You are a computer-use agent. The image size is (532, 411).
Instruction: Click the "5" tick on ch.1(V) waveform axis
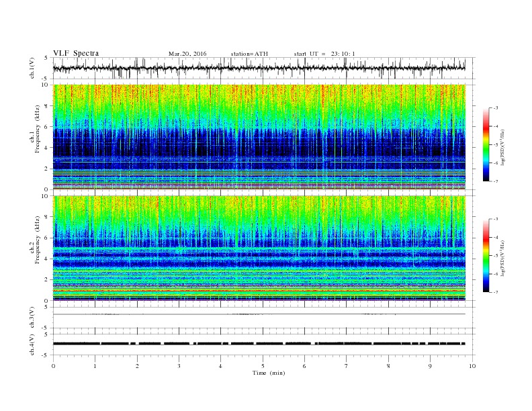[46, 58]
